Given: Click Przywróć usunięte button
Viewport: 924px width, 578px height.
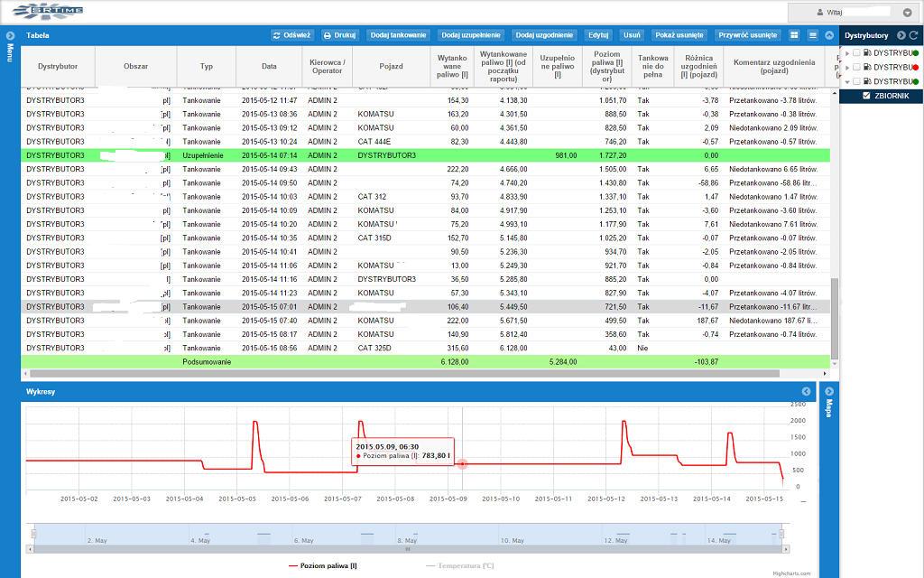Looking at the screenshot, I should [x=748, y=35].
